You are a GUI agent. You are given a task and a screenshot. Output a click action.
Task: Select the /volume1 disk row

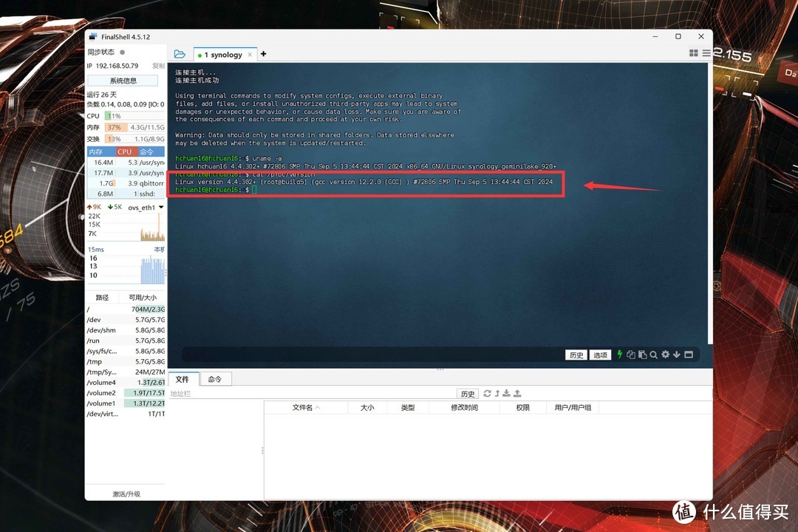pos(126,403)
